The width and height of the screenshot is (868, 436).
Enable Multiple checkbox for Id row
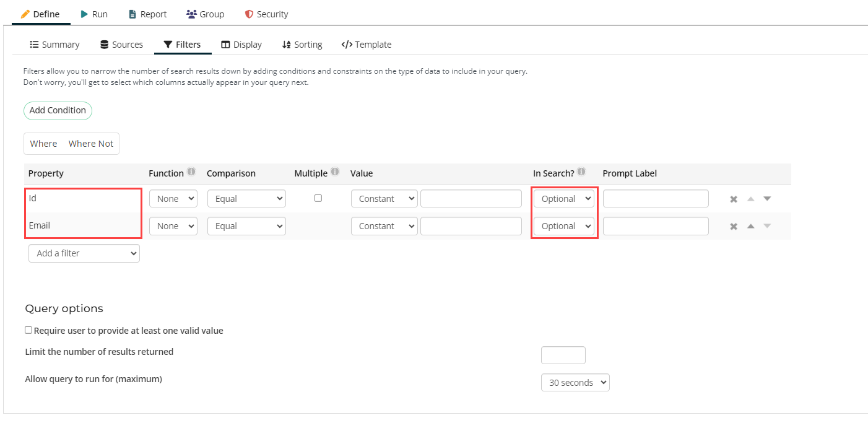318,198
